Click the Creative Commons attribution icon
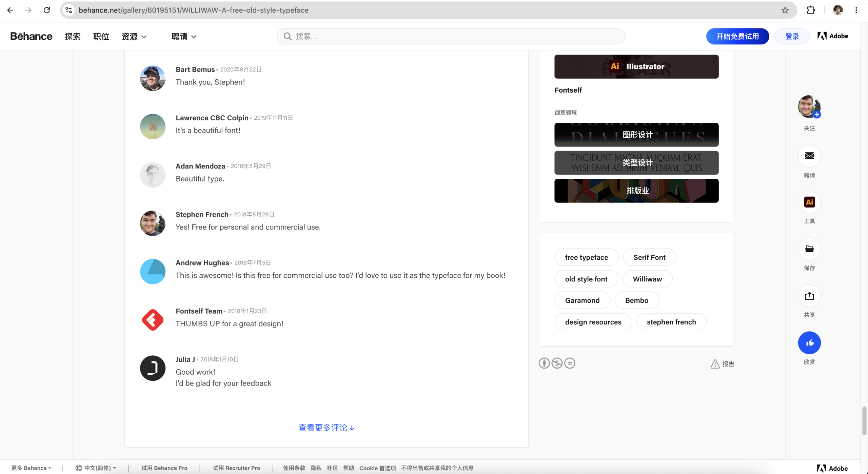 point(544,363)
